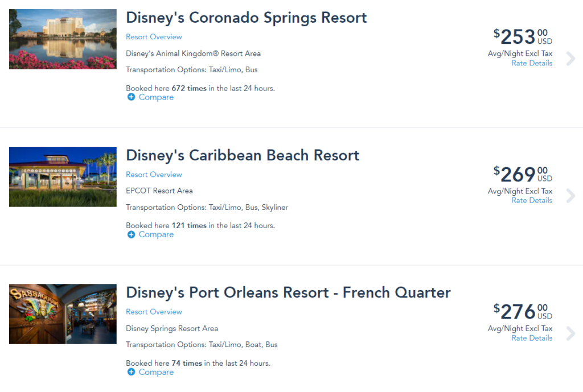
Task: Expand Coronado Springs Resort with right chevron
Action: (x=570, y=59)
